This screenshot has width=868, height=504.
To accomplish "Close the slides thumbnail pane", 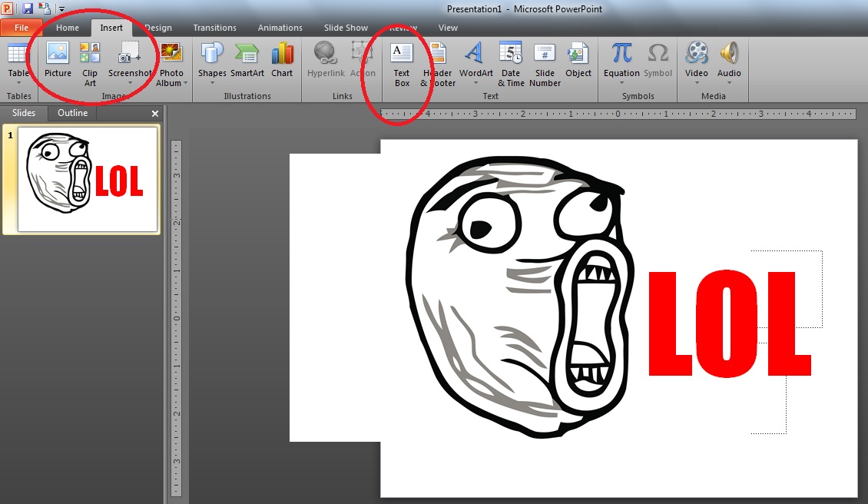I will click(155, 114).
